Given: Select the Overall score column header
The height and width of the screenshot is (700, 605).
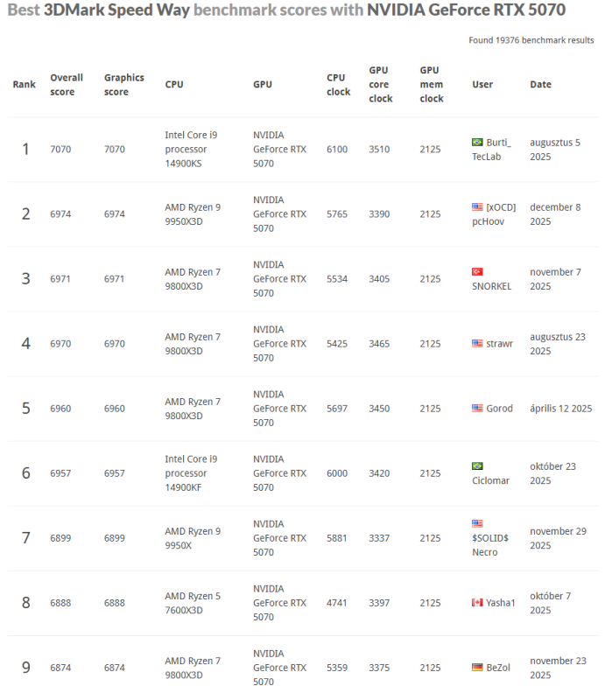Looking at the screenshot, I should pos(67,84).
